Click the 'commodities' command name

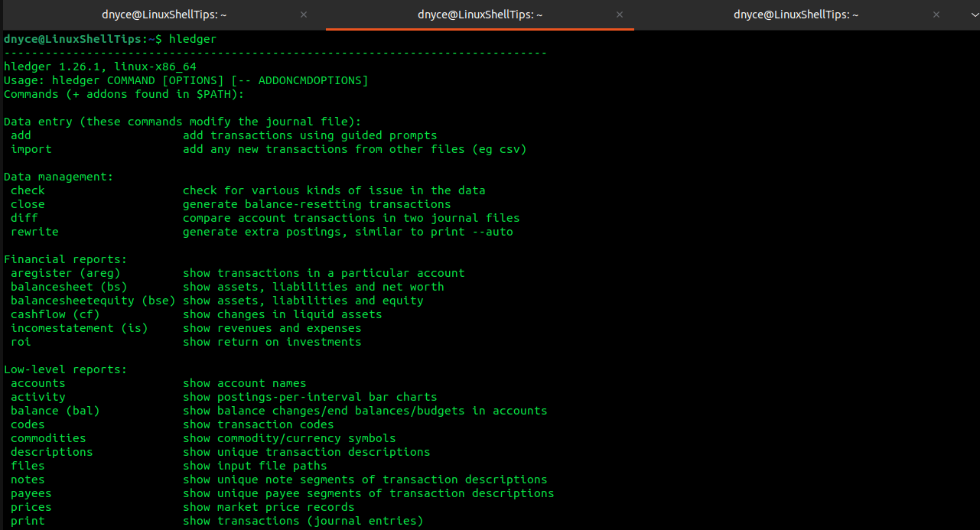click(x=48, y=438)
